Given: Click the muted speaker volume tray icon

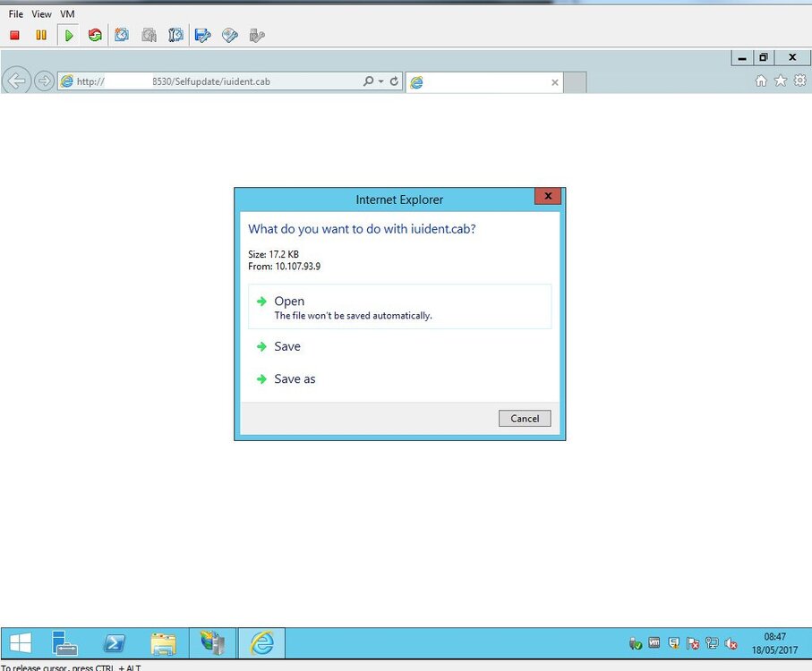Looking at the screenshot, I should click(x=731, y=643).
